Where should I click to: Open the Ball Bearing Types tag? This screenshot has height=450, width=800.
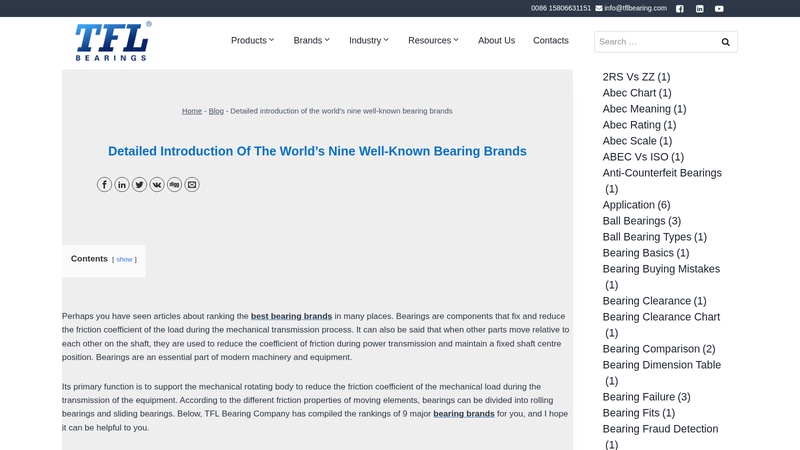655,237
